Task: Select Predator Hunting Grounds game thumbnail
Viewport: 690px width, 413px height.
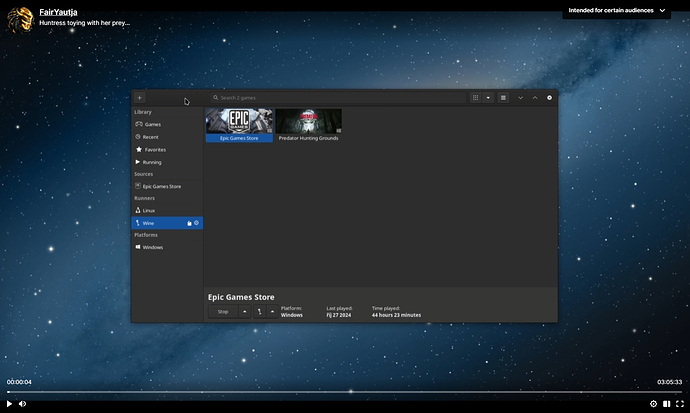Action: click(x=308, y=121)
